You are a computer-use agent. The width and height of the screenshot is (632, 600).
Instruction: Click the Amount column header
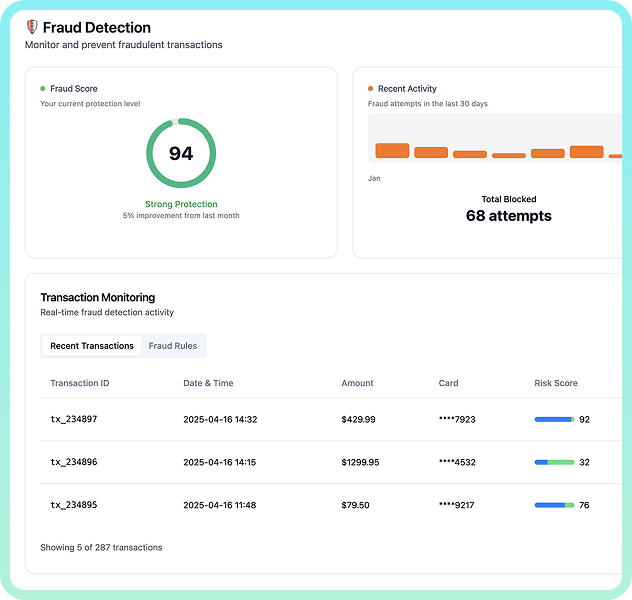coord(357,383)
